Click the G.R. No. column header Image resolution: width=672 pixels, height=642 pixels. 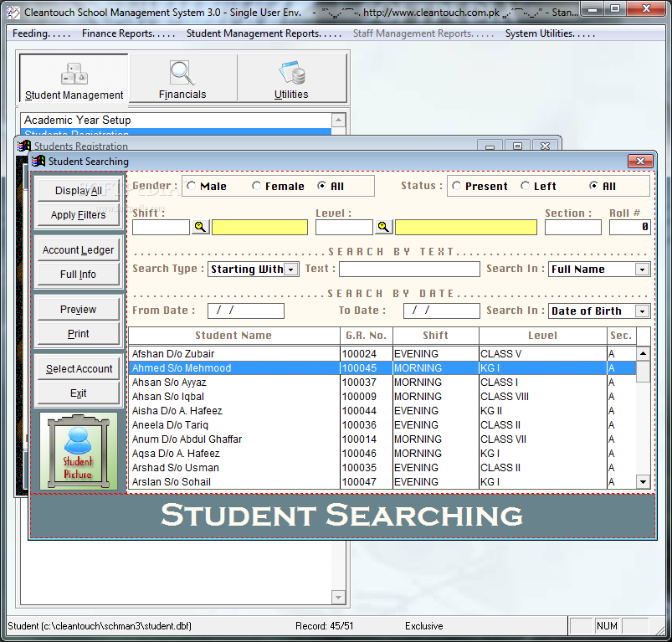[x=367, y=336]
